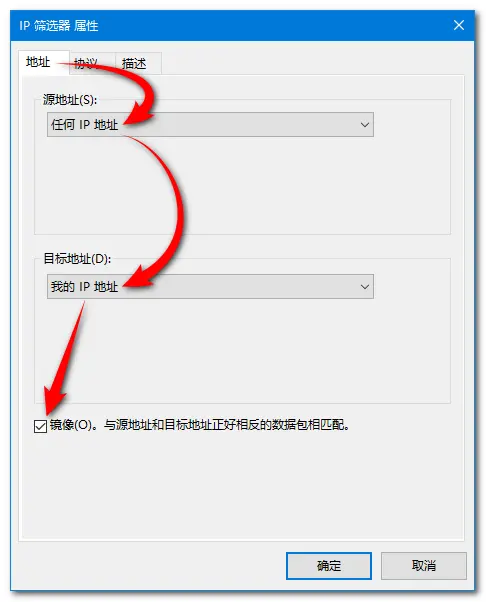The width and height of the screenshot is (486, 602).
Task: Close the IP 筛选器 属性 window
Action: (459, 25)
